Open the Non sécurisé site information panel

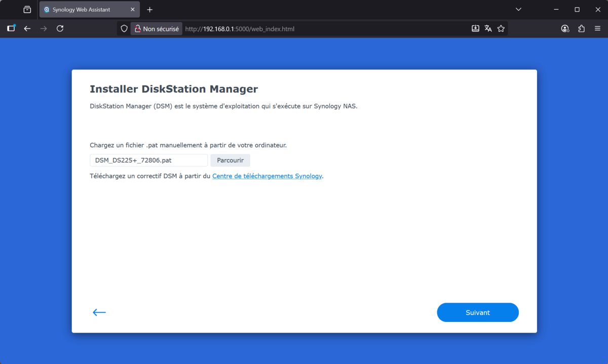click(156, 28)
